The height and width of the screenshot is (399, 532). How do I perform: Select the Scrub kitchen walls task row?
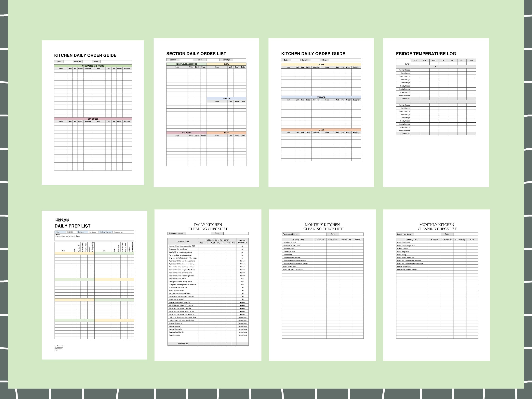[290, 243]
